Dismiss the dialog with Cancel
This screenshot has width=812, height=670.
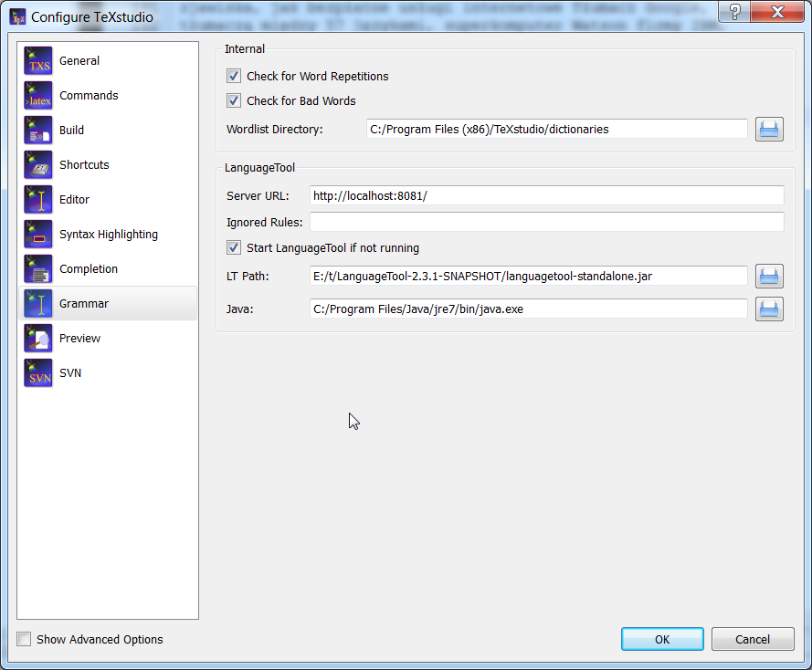(753, 639)
